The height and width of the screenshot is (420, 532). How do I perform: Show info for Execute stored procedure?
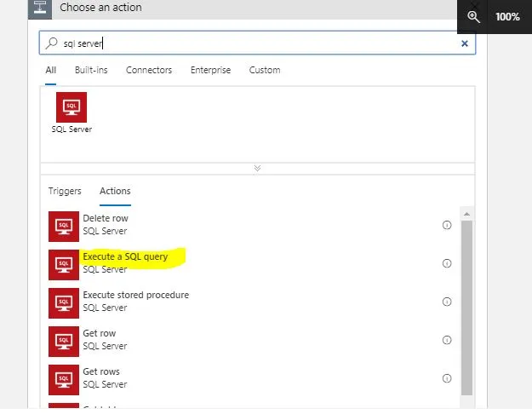[447, 302]
